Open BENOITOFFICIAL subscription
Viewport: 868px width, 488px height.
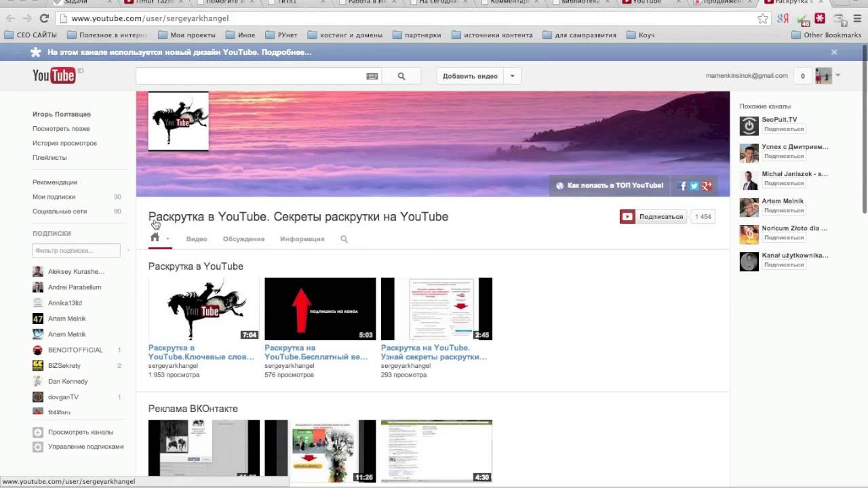75,350
